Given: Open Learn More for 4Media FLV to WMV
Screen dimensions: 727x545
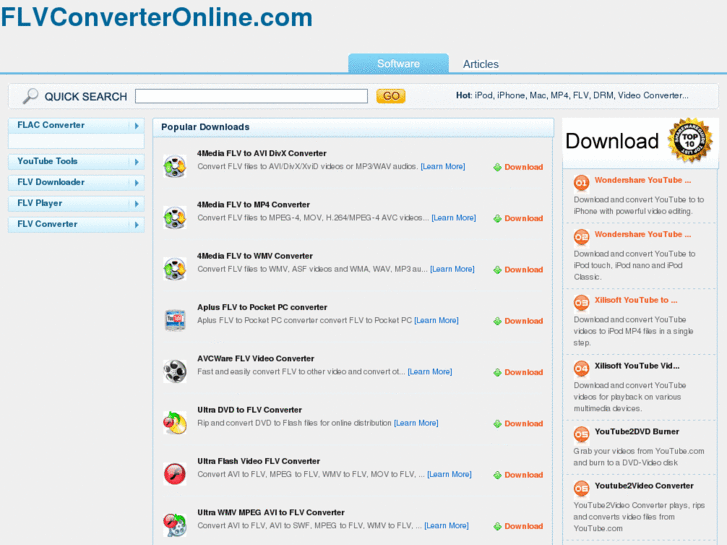Looking at the screenshot, I should [452, 269].
